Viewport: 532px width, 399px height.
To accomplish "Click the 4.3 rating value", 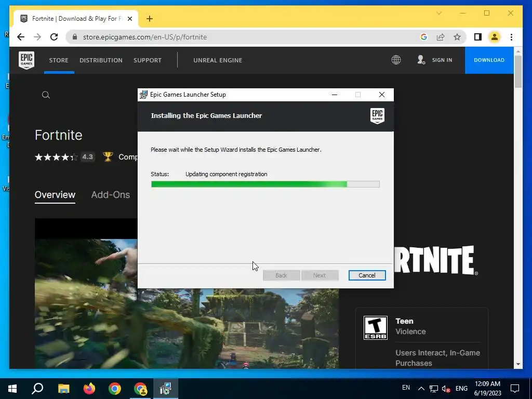I will pyautogui.click(x=87, y=157).
